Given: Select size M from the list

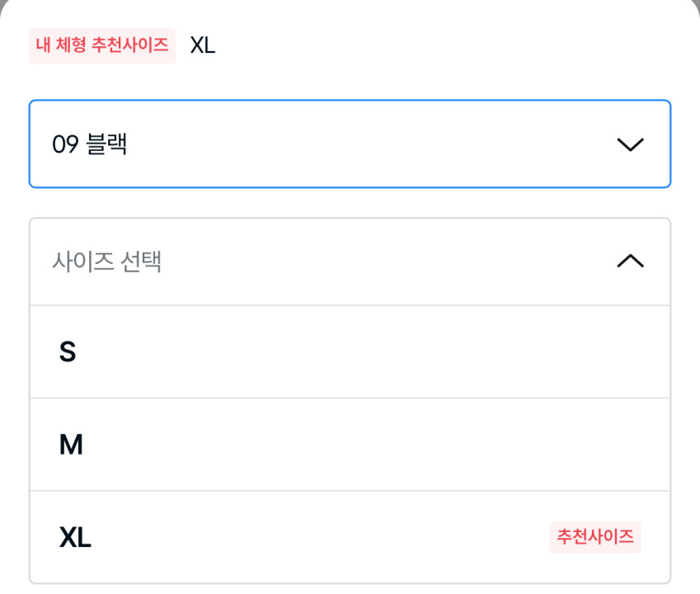Looking at the screenshot, I should pyautogui.click(x=350, y=445).
